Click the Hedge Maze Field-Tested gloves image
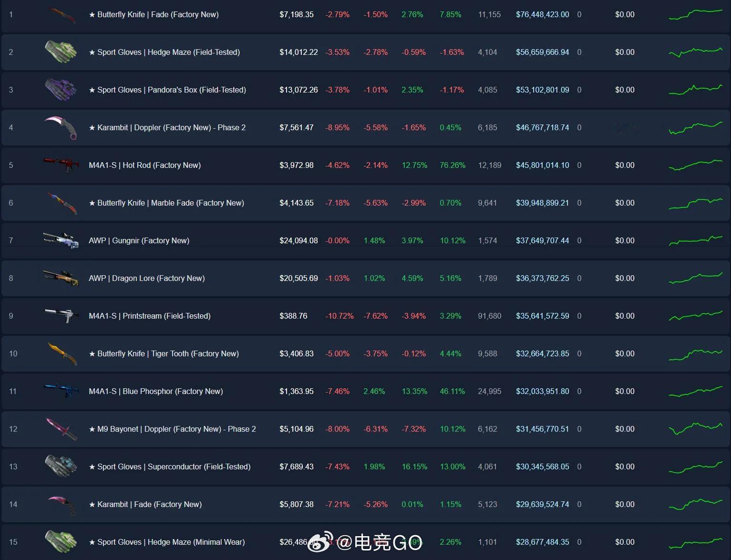This screenshot has width=731, height=560. [61, 52]
